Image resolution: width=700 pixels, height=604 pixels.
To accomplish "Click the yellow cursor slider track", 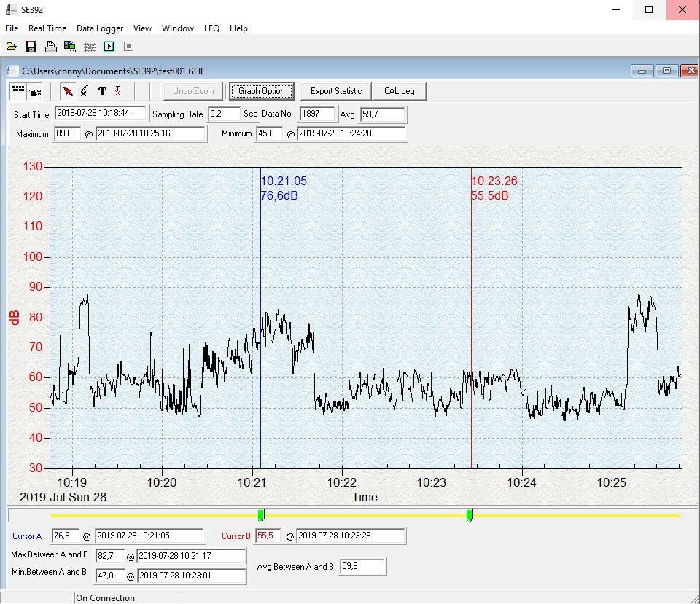I will tap(365, 515).
